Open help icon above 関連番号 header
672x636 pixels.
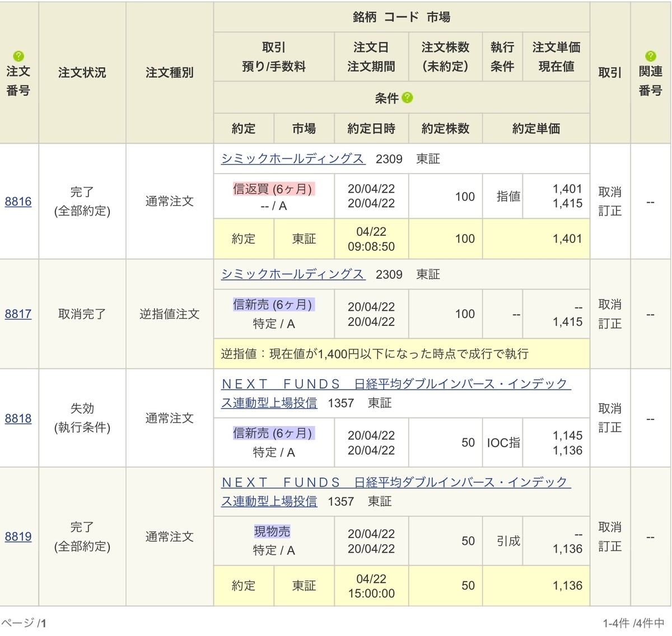click(650, 56)
